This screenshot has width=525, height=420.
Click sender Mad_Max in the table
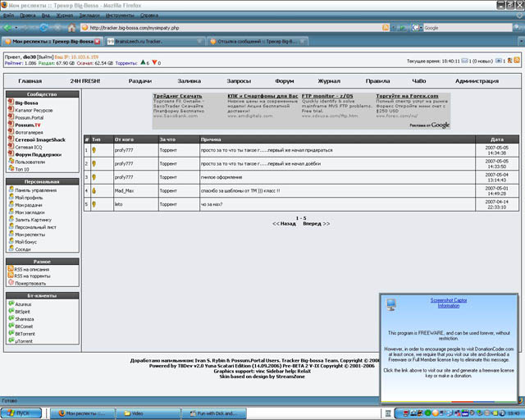124,190
